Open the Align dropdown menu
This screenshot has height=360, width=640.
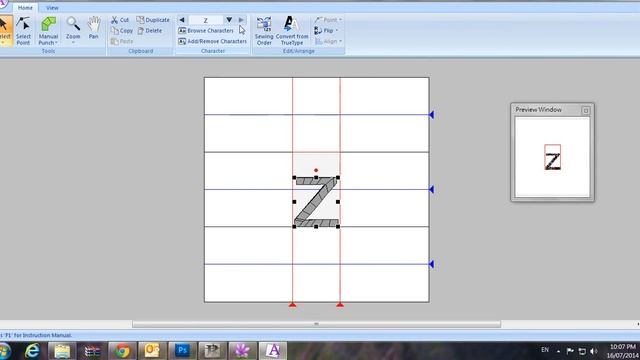click(x=328, y=41)
